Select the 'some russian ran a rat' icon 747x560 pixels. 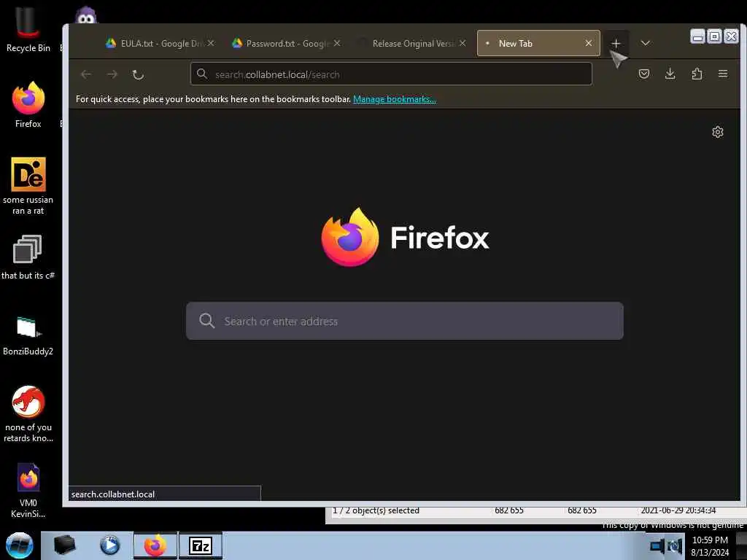coord(28,186)
